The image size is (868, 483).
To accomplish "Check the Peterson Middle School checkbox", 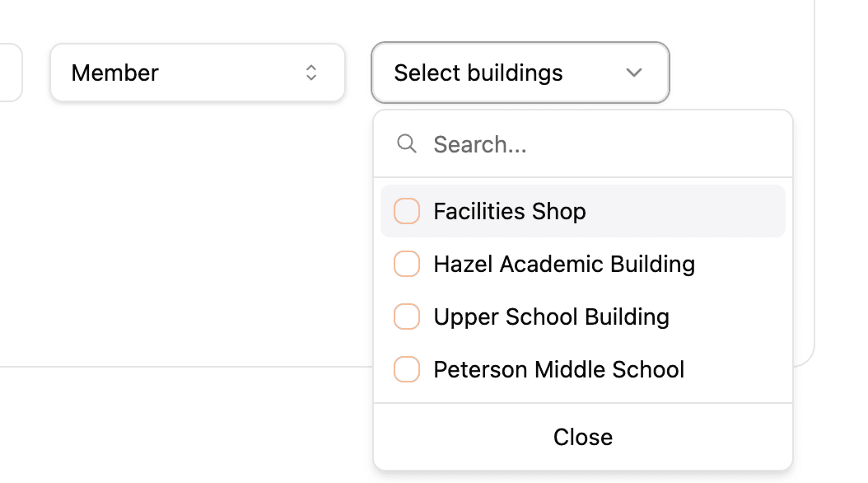I will click(x=407, y=369).
